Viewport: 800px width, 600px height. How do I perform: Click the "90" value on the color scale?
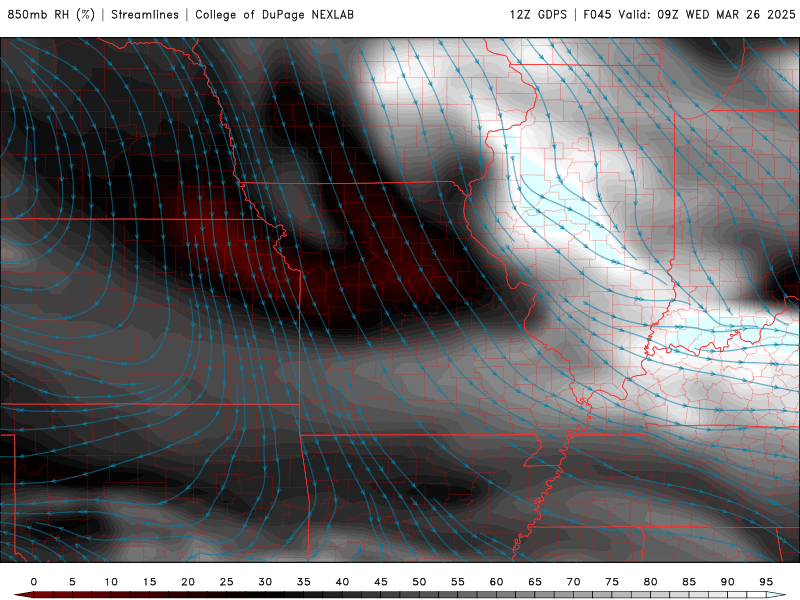(x=728, y=582)
